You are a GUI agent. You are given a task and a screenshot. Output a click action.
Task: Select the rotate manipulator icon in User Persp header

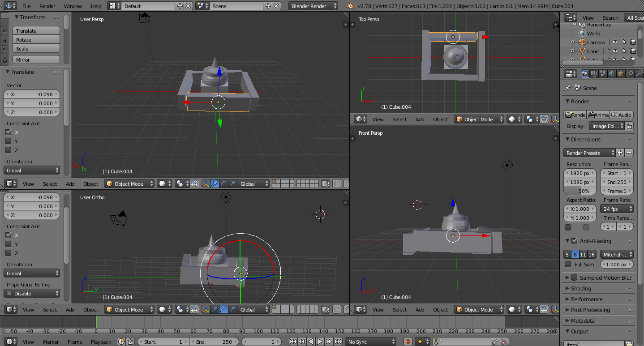pos(223,184)
